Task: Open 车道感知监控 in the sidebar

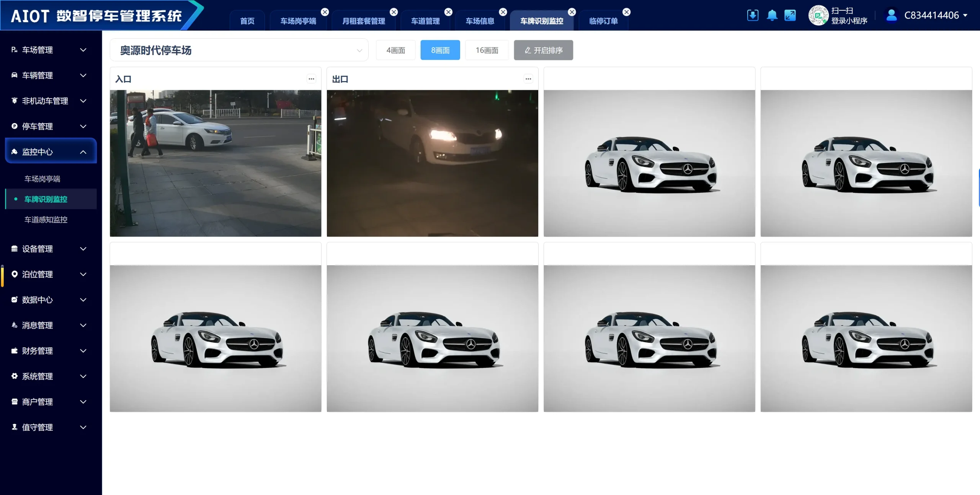Action: tap(46, 220)
